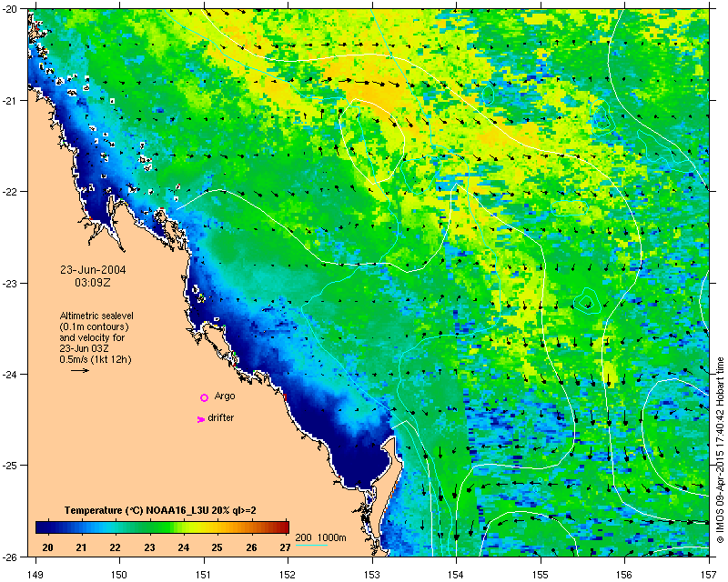Click the longitude axis label 153
Image resolution: width=728 pixels, height=582 pixels.
[x=372, y=575]
